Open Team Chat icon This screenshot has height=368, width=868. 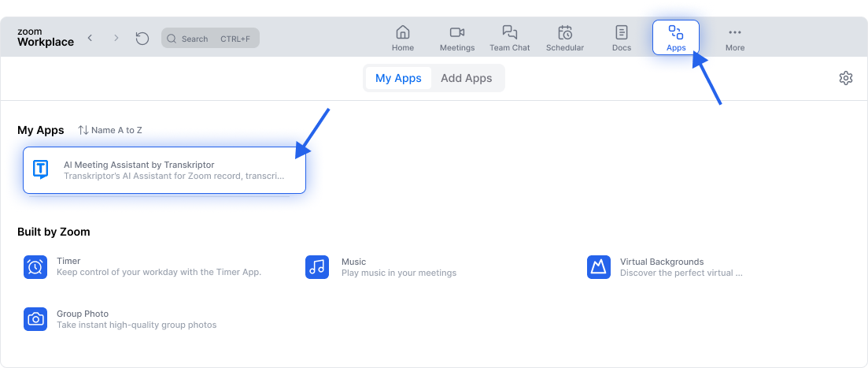tap(509, 32)
